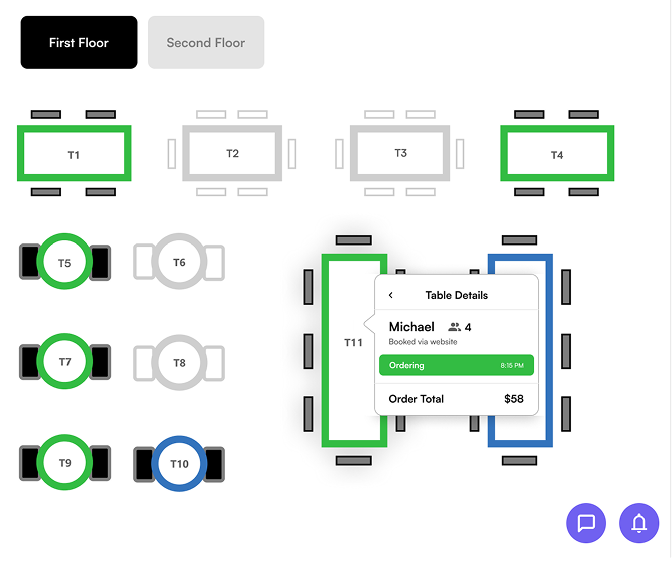Screen dimensions: 672x579
Task: Open the notifications bell icon
Action: pos(639,523)
